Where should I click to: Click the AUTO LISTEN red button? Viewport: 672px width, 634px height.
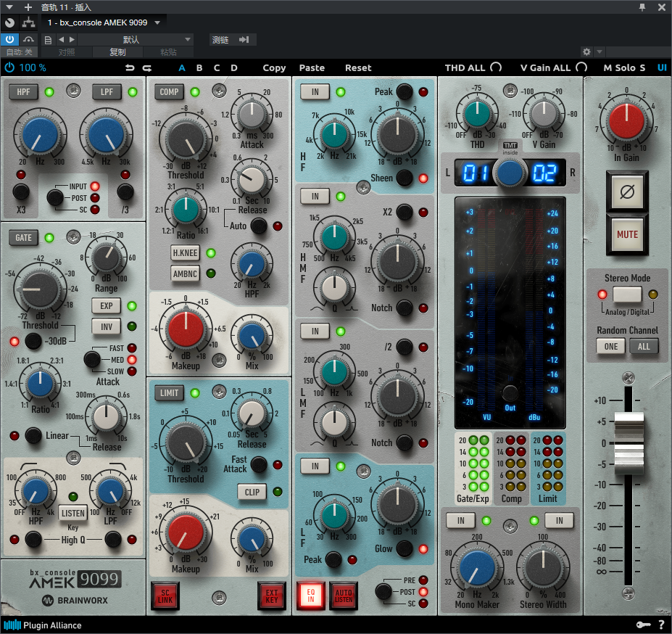pos(344,596)
